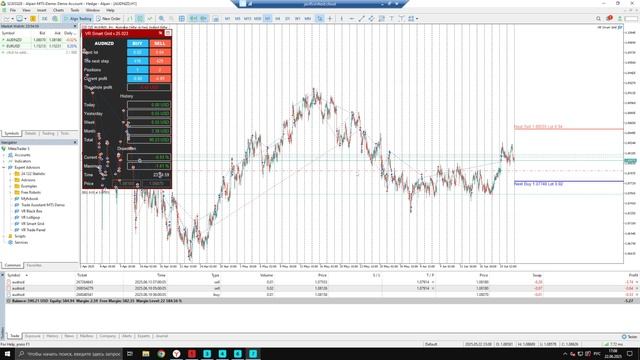Switch to Experts tab in Toolbox
Screen dimensions: 640x360
[x=143, y=336]
